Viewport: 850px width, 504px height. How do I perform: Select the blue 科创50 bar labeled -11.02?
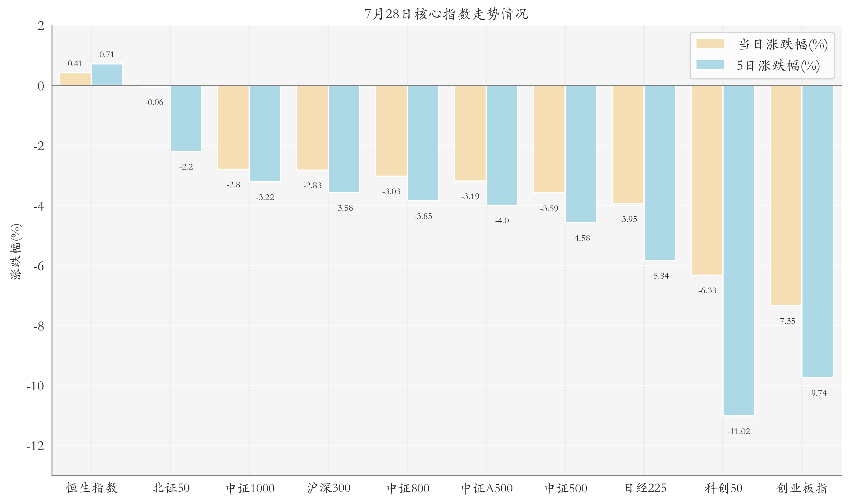(x=739, y=250)
